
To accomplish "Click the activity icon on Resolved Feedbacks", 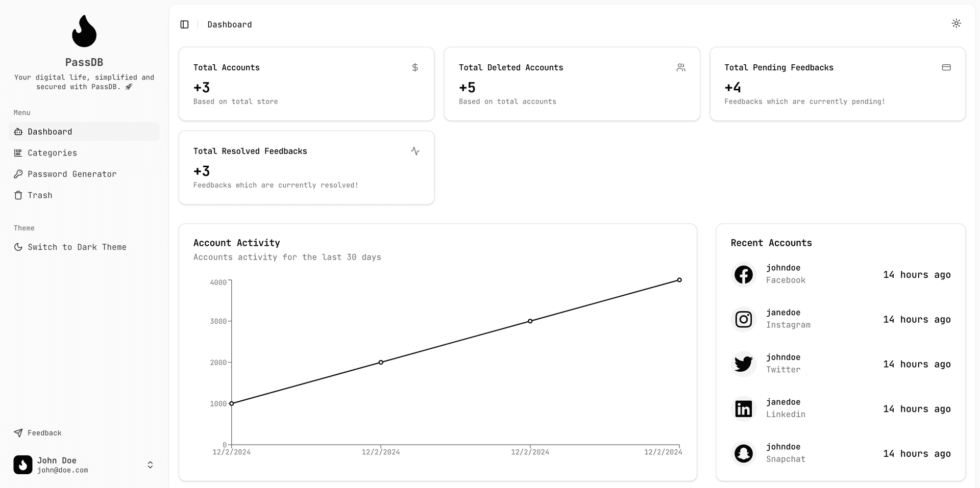I will (415, 151).
